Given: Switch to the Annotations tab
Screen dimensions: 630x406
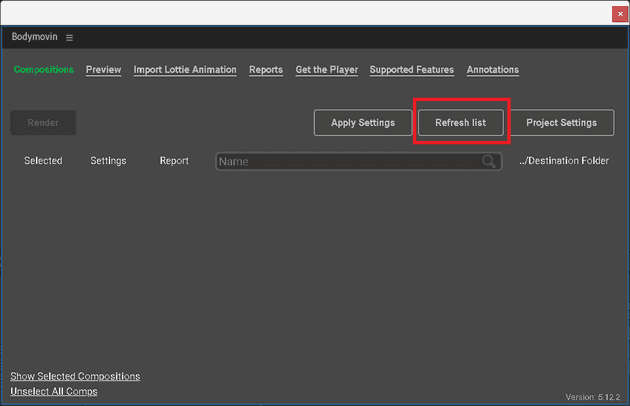Looking at the screenshot, I should pyautogui.click(x=493, y=70).
